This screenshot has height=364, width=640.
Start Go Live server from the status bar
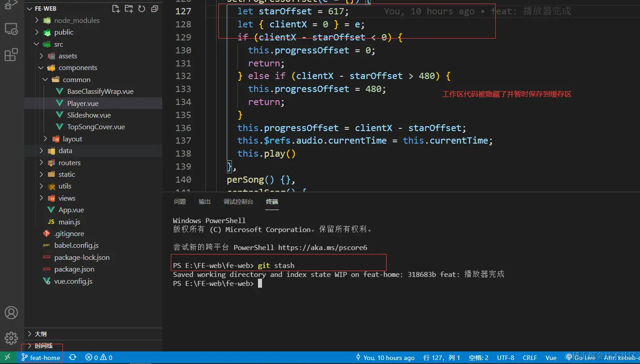(x=581, y=358)
